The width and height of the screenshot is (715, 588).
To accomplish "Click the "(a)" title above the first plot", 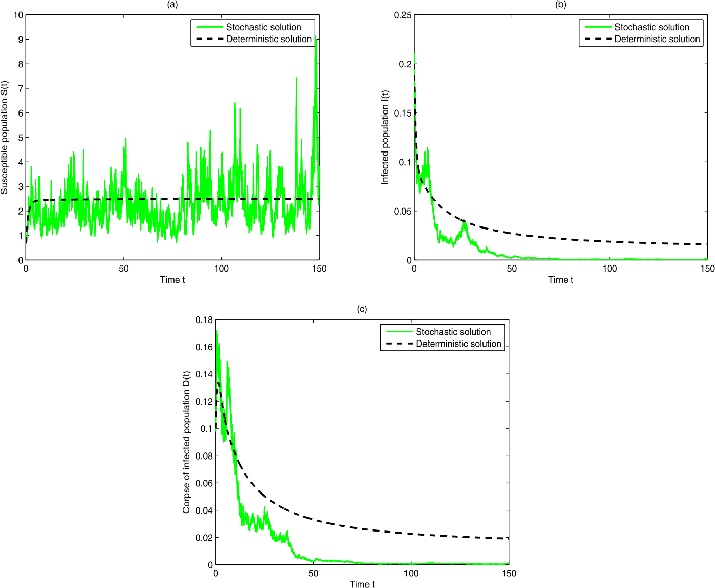I will (172, 5).
